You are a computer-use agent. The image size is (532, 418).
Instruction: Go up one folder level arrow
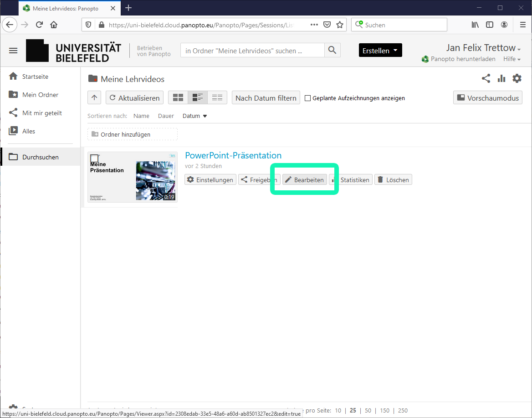click(x=94, y=98)
